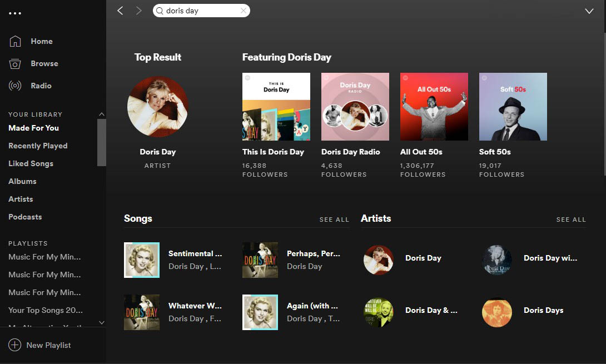Open All Out 50s playlist cover
The width and height of the screenshot is (606, 364).
click(434, 107)
